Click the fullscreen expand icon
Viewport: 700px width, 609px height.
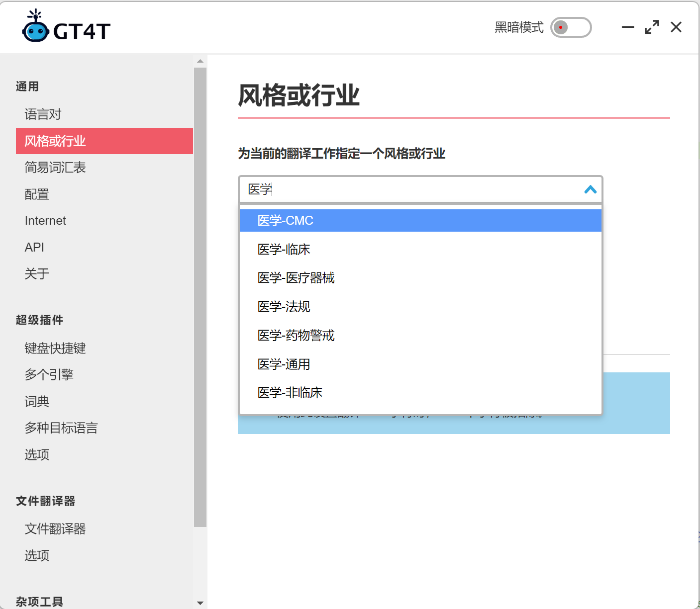(651, 27)
